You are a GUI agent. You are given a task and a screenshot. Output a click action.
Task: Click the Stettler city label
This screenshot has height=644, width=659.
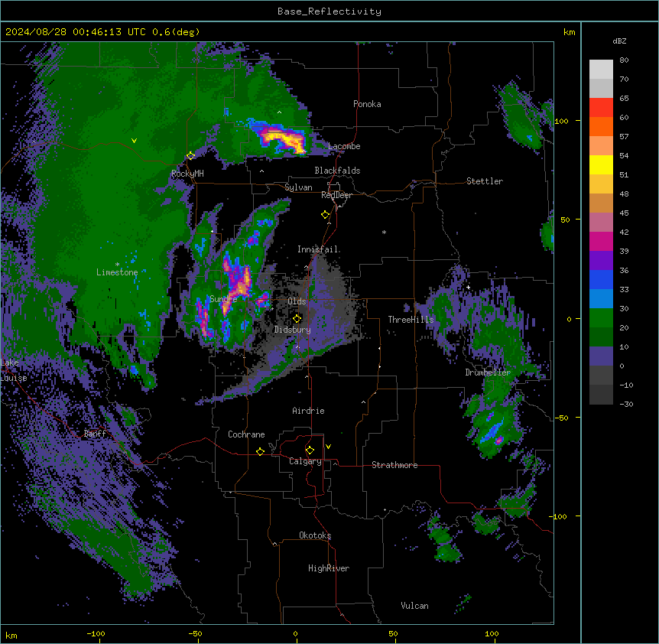[x=485, y=181]
